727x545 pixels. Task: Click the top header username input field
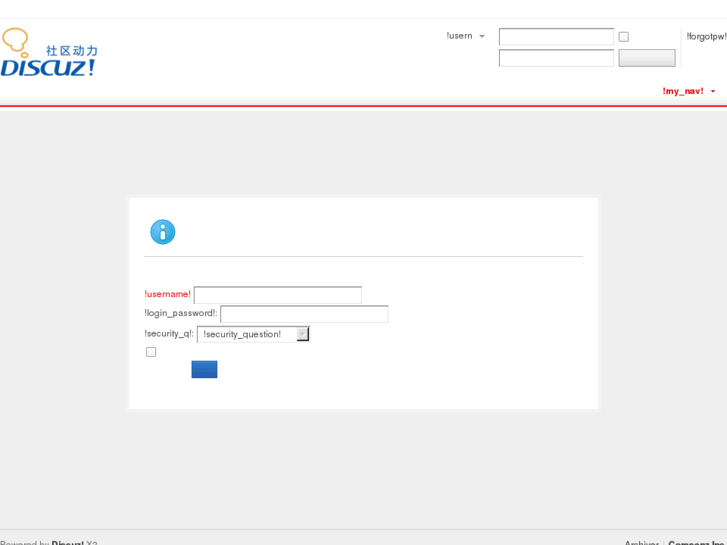point(556,37)
